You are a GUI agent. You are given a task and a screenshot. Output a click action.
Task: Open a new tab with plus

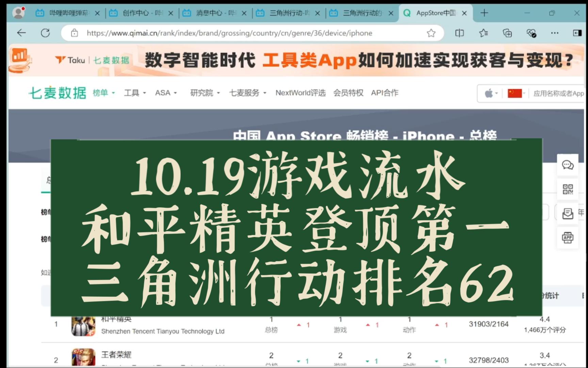click(x=484, y=13)
